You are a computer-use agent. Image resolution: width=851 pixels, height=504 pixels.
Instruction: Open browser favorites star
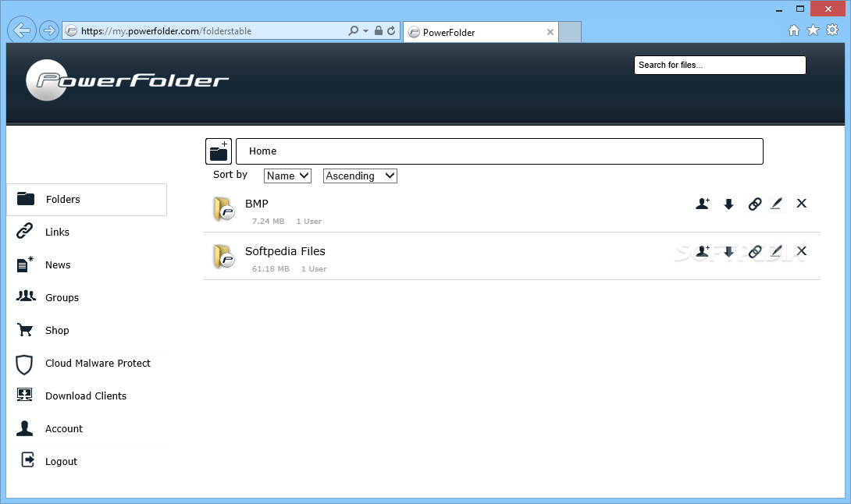pyautogui.click(x=813, y=30)
